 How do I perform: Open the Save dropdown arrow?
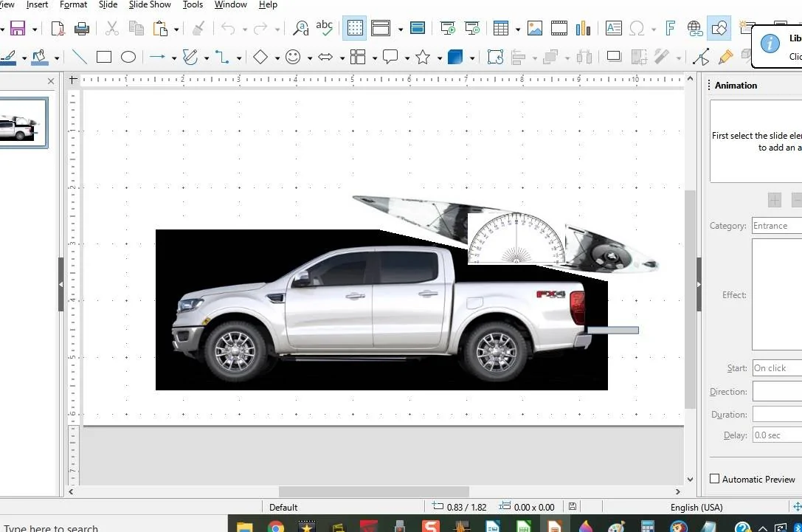tap(35, 30)
